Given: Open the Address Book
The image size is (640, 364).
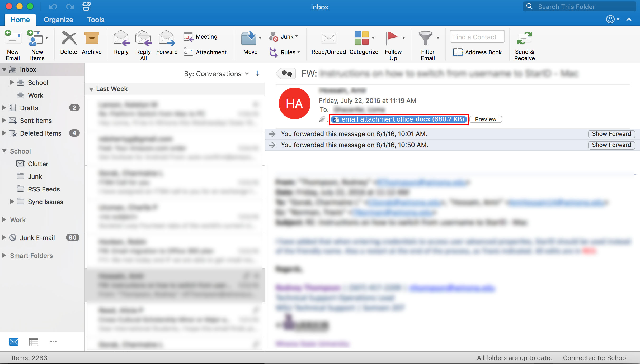Looking at the screenshot, I should pos(477,52).
